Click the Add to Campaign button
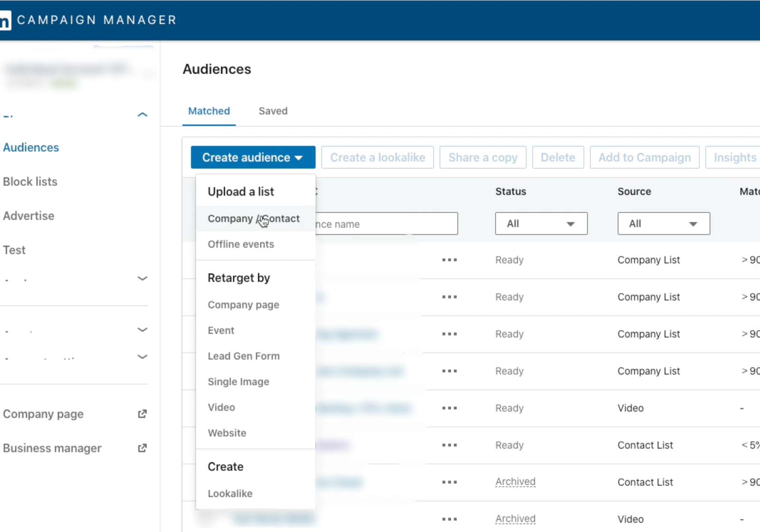760x532 pixels. pyautogui.click(x=645, y=157)
